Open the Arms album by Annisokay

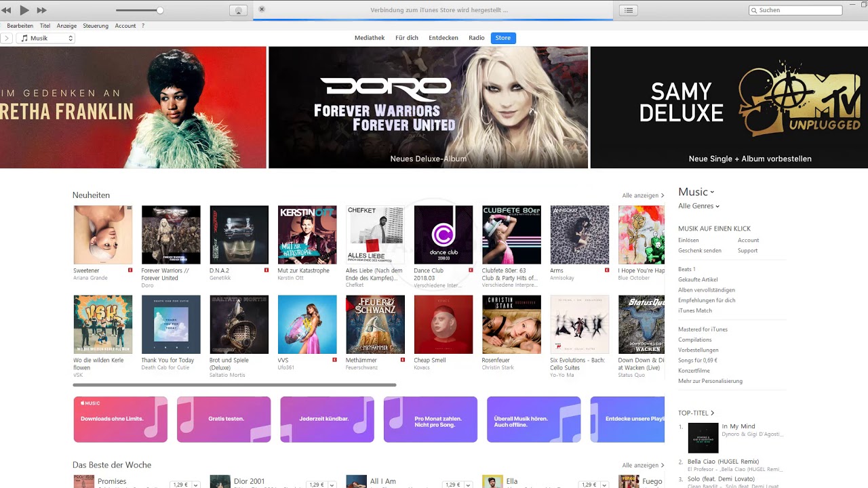point(580,235)
